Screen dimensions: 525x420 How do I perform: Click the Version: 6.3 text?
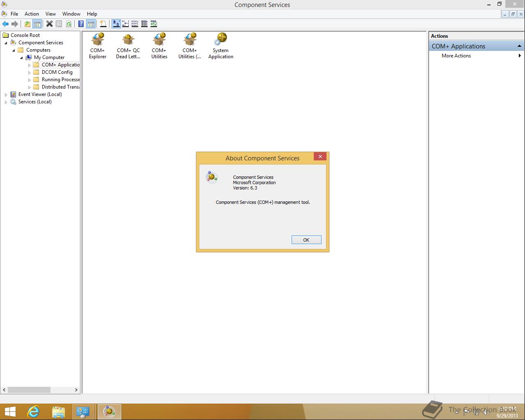245,188
